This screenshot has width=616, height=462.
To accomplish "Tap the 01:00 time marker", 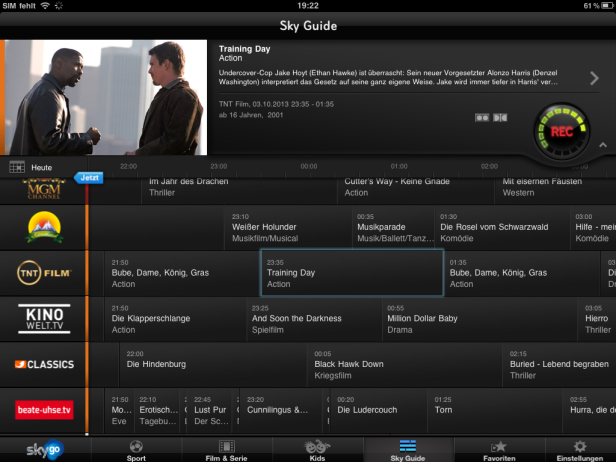I will [399, 166].
